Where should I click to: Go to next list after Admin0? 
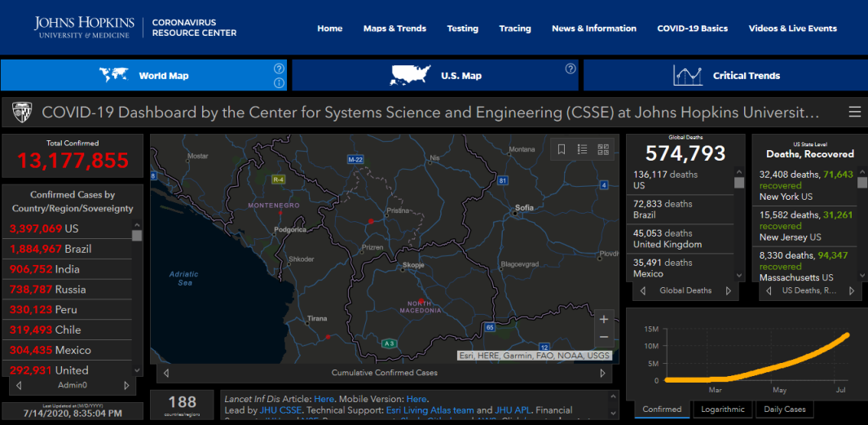[126, 385]
